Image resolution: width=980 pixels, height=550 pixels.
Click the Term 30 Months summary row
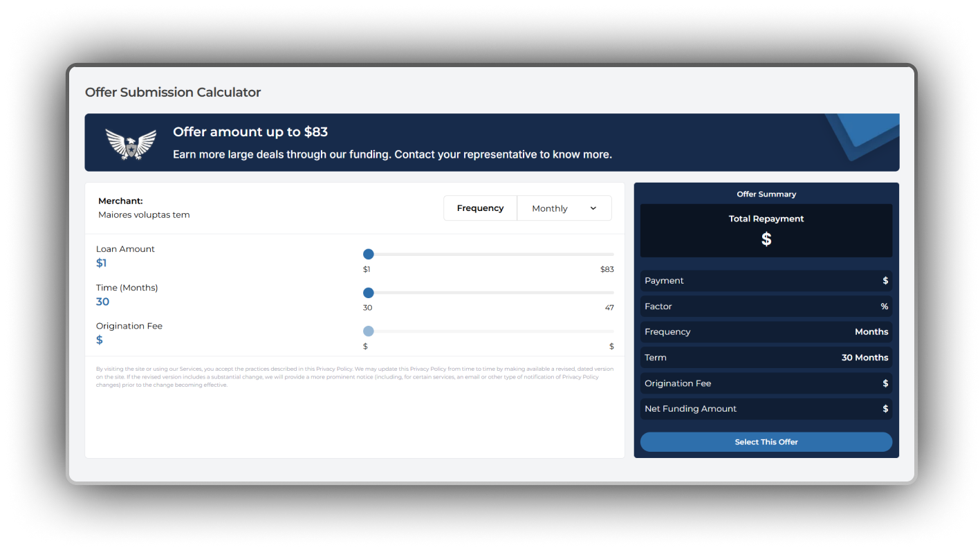click(x=766, y=358)
